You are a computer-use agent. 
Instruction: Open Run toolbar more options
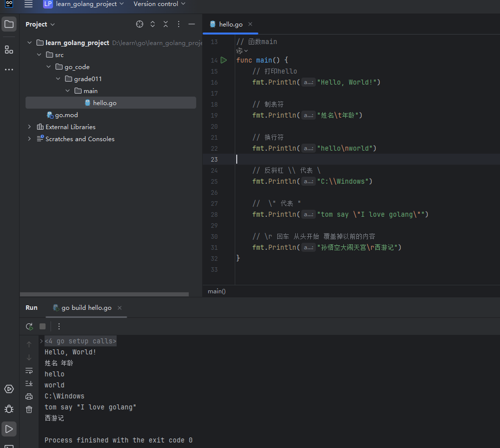[59, 326]
